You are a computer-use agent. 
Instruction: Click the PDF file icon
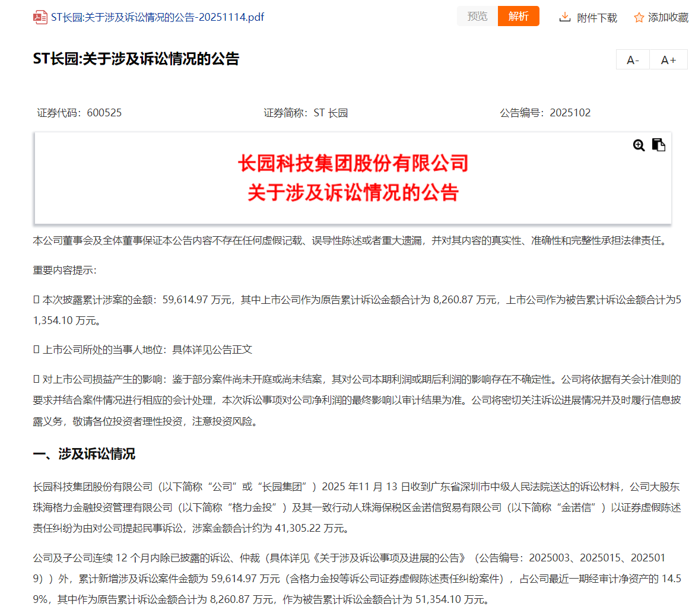[x=40, y=17]
